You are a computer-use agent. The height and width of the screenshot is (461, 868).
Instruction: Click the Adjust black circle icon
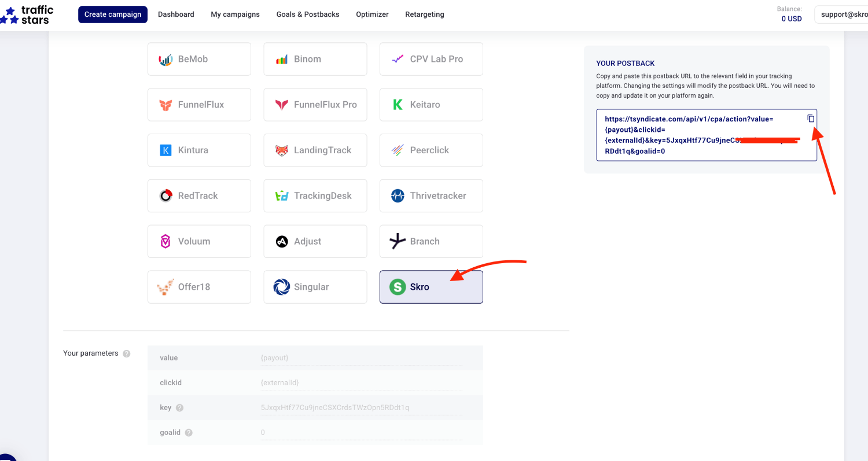click(282, 241)
